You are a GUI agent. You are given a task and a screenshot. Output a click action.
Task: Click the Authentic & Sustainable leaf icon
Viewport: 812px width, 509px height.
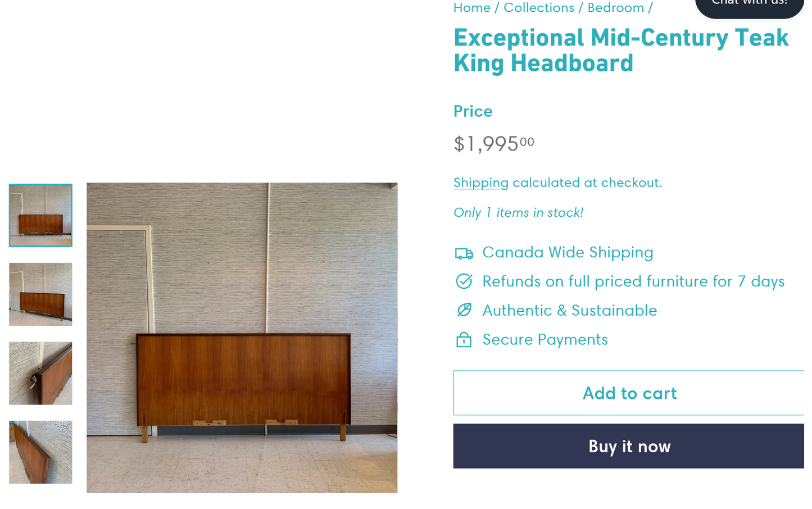464,310
